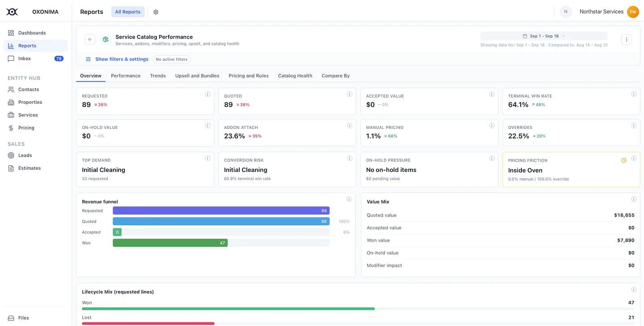
Task: Click the Top Demand Initial Cleaning card
Action: point(145,169)
